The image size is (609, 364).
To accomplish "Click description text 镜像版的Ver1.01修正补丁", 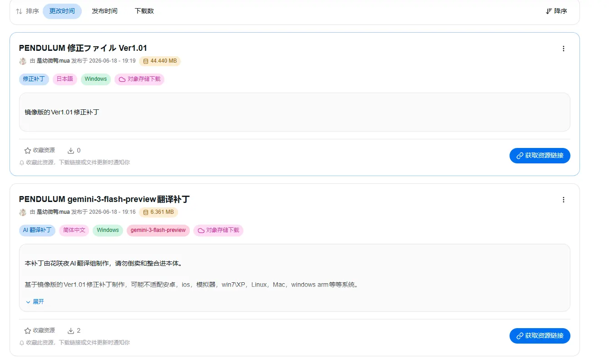I will (62, 112).
